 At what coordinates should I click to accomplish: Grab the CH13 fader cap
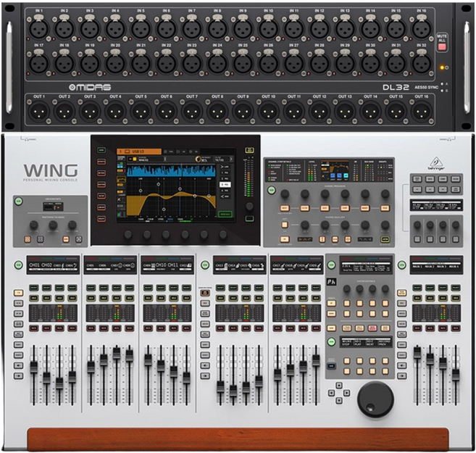pos(220,388)
